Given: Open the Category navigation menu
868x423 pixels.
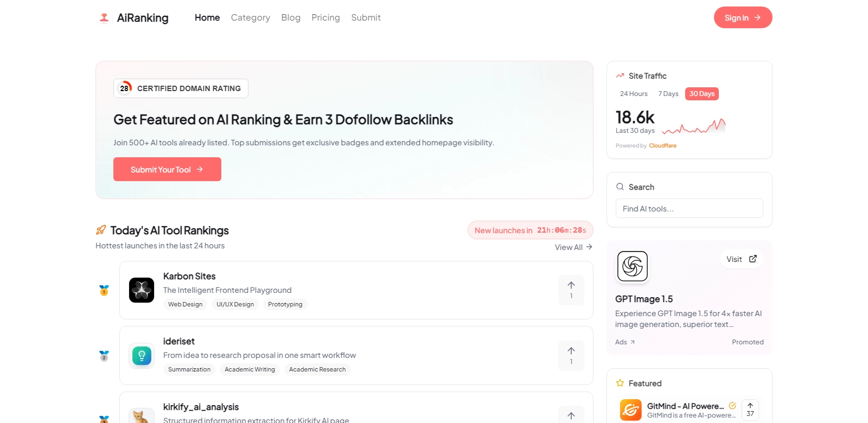Looking at the screenshot, I should [x=250, y=18].
